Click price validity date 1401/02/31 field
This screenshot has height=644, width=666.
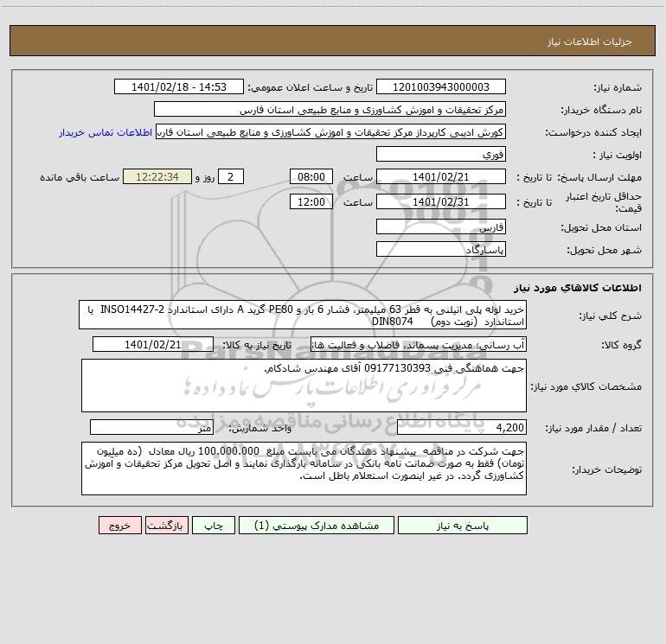coord(441,201)
